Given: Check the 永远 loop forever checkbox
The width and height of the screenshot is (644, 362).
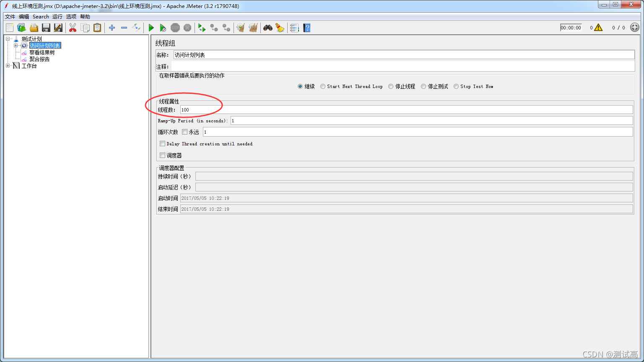Looking at the screenshot, I should pos(184,132).
